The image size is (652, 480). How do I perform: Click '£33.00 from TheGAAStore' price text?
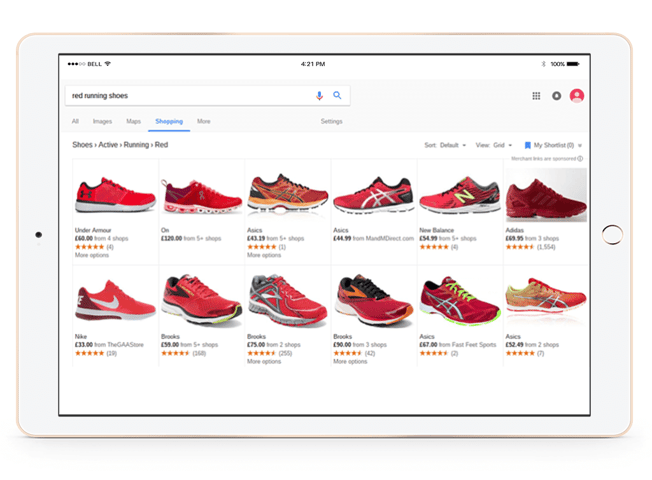click(x=109, y=345)
